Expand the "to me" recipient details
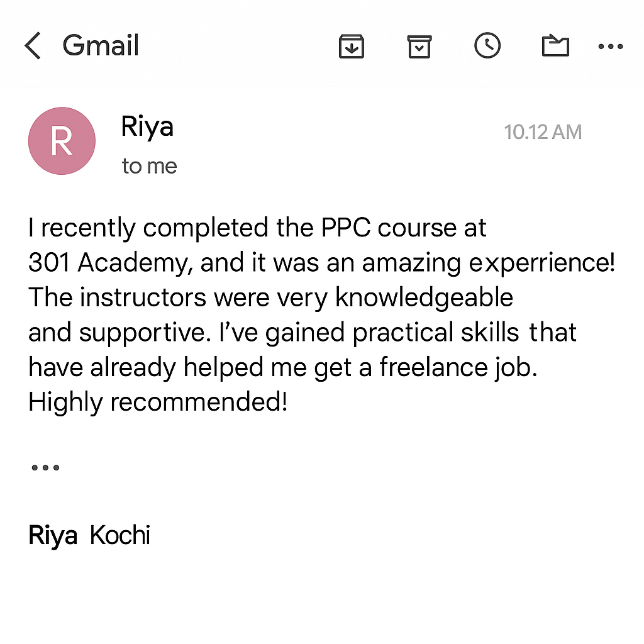Image resolution: width=644 pixels, height=644 pixels. pos(149,166)
